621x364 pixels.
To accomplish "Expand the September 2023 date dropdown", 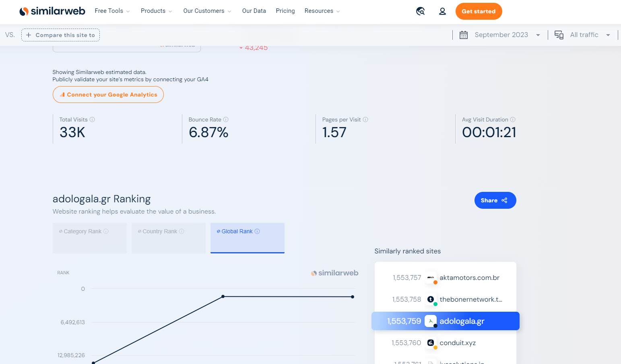I will (x=507, y=35).
